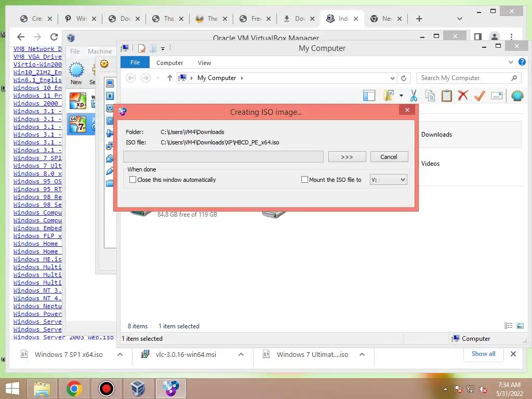The width and height of the screenshot is (532, 399).
Task: Open the Chrome tab search dropdown
Action: coord(460,19)
